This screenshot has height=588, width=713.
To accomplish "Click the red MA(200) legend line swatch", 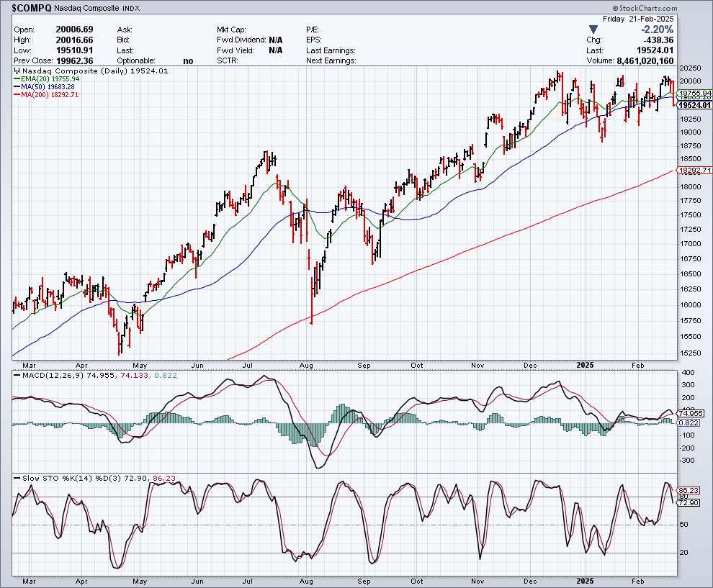I will pos(17,95).
